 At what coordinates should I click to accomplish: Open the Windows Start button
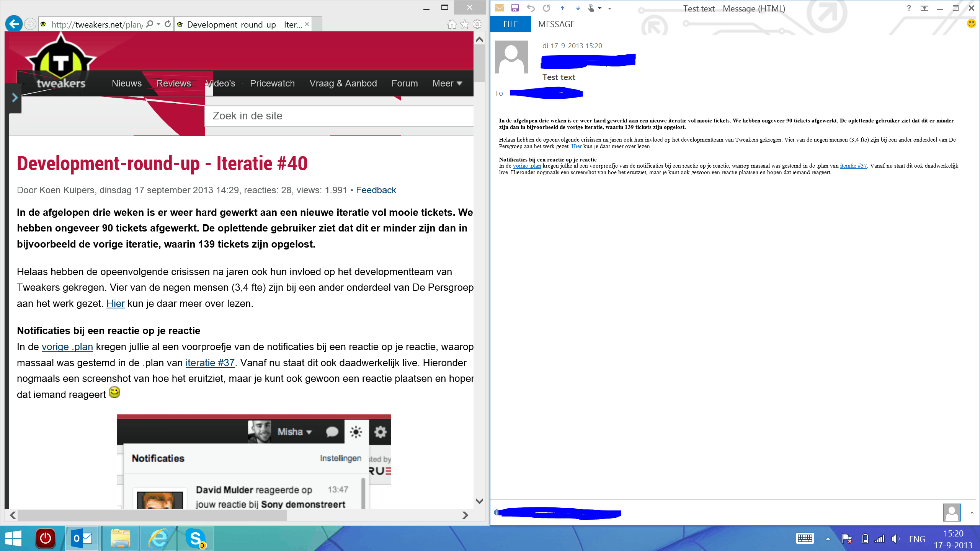coord(14,538)
